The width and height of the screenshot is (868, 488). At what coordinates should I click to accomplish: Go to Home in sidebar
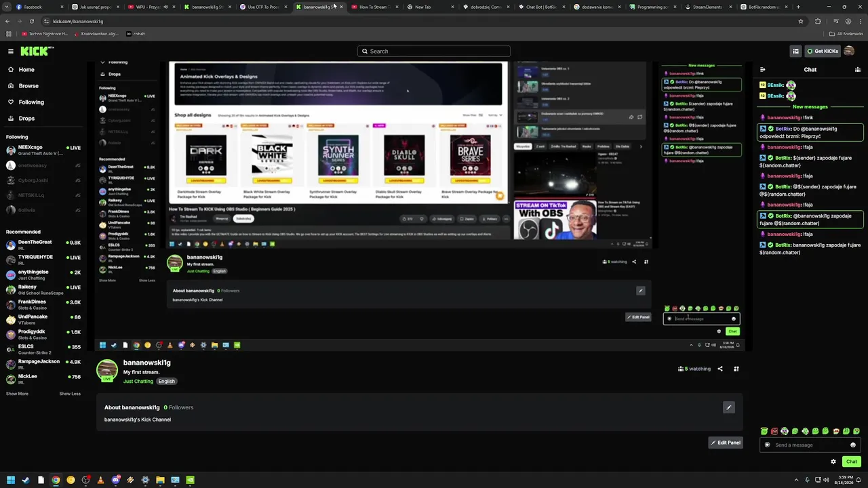coord(26,70)
